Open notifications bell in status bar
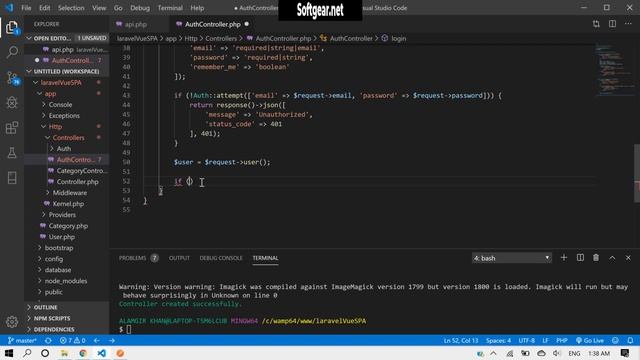This screenshot has height=360, width=640. point(631,340)
